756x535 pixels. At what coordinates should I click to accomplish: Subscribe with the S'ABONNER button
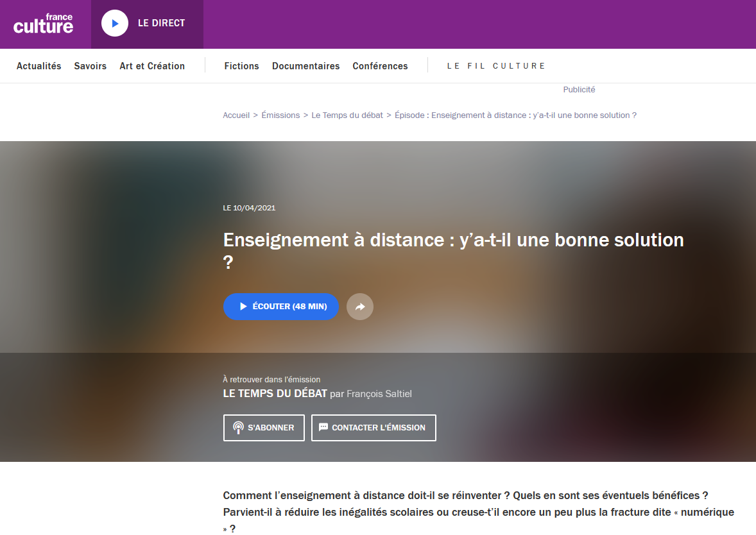pos(264,427)
